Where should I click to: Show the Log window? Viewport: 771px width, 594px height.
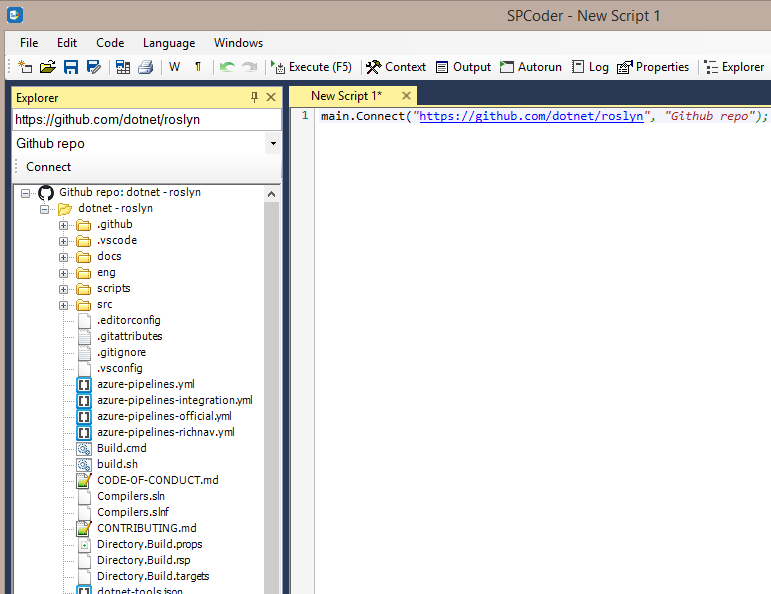[x=590, y=67]
